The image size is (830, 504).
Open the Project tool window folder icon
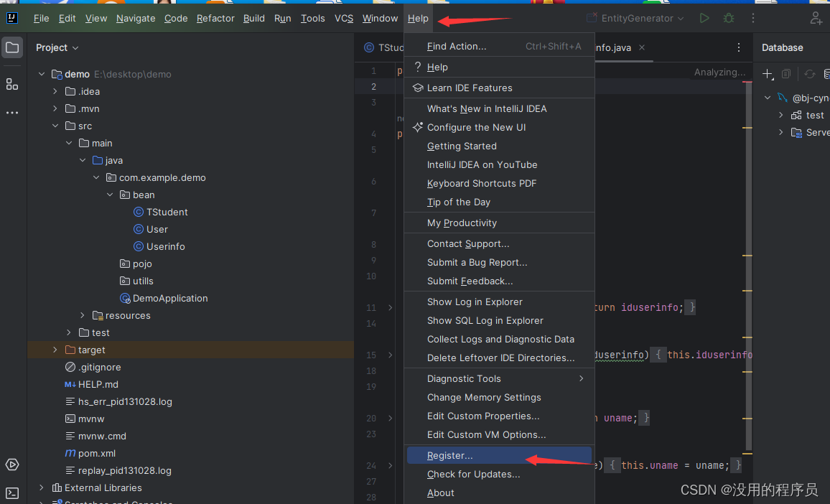(12, 47)
